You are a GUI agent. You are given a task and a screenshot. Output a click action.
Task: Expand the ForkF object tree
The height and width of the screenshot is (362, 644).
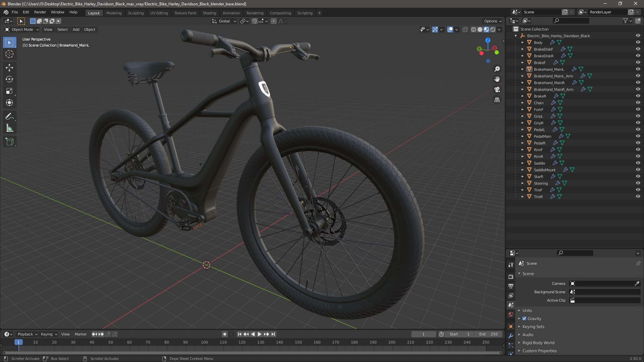(522, 109)
